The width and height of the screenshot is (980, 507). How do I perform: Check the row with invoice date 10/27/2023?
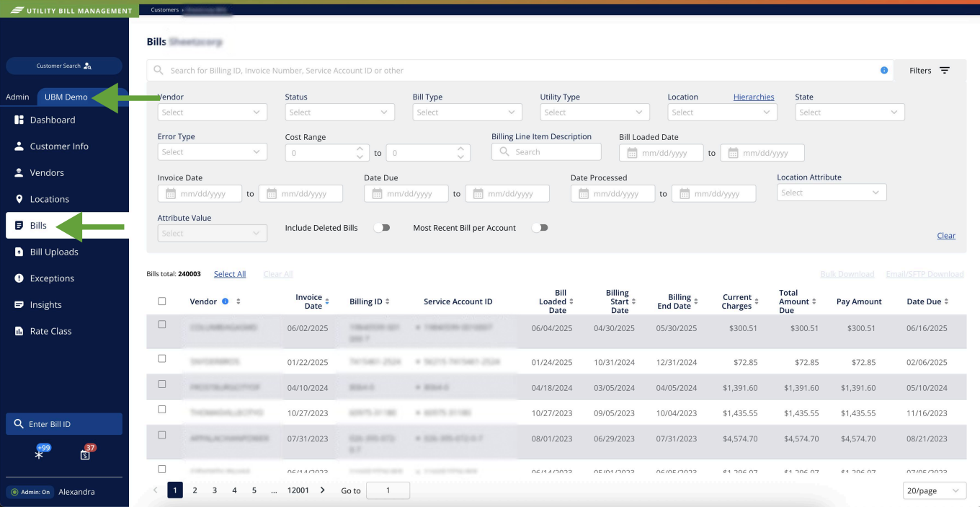pos(162,409)
